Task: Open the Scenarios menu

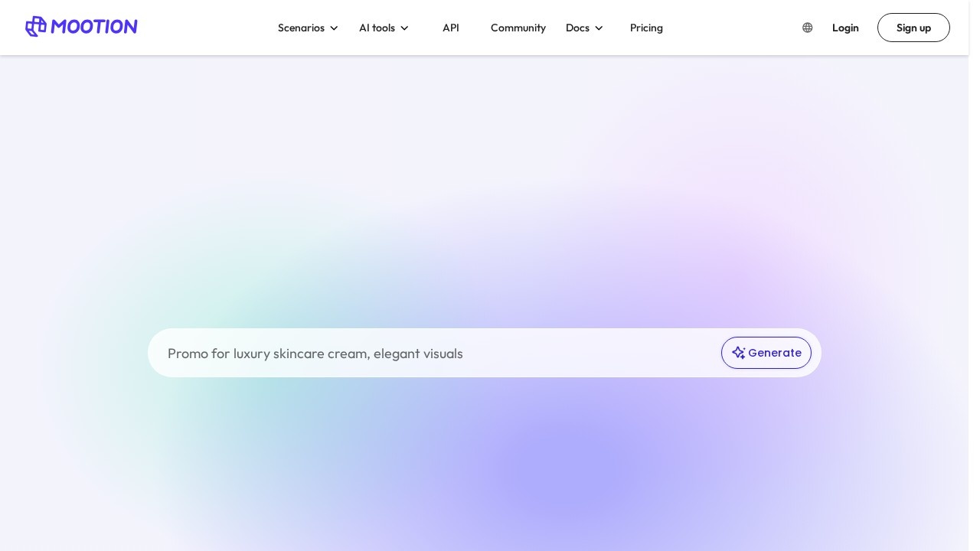Action: (x=301, y=28)
